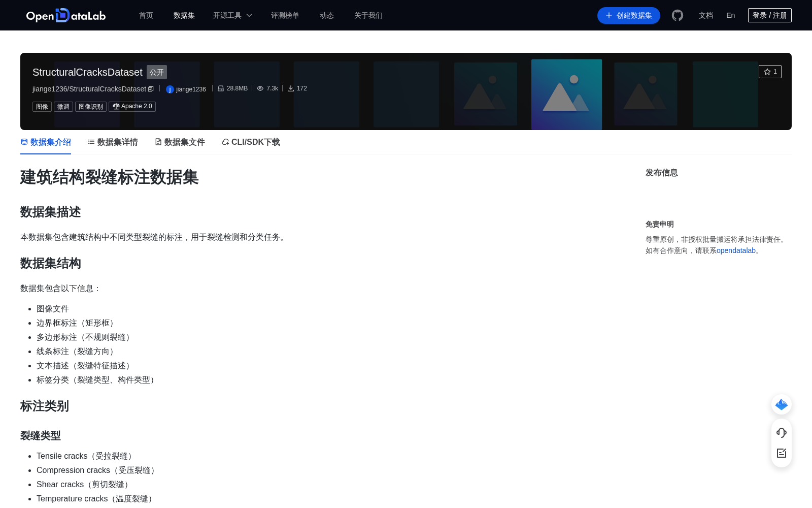This screenshot has height=508, width=812.
Task: Copy the dataset path jiange1236/StructuralCracksDataset
Action: (x=151, y=89)
